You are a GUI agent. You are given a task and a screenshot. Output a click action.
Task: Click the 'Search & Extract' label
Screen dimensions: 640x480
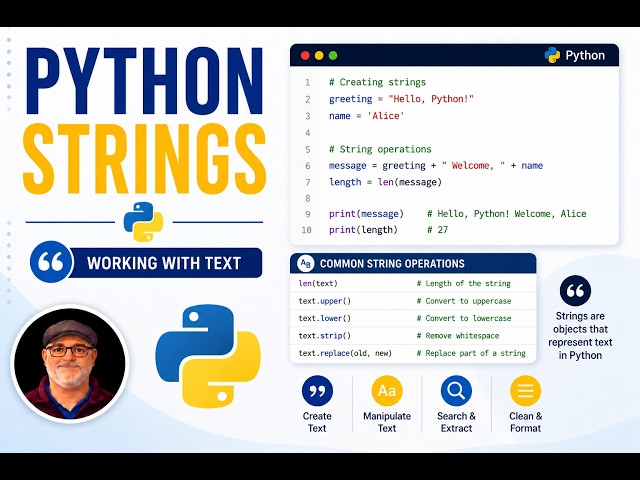tap(456, 422)
